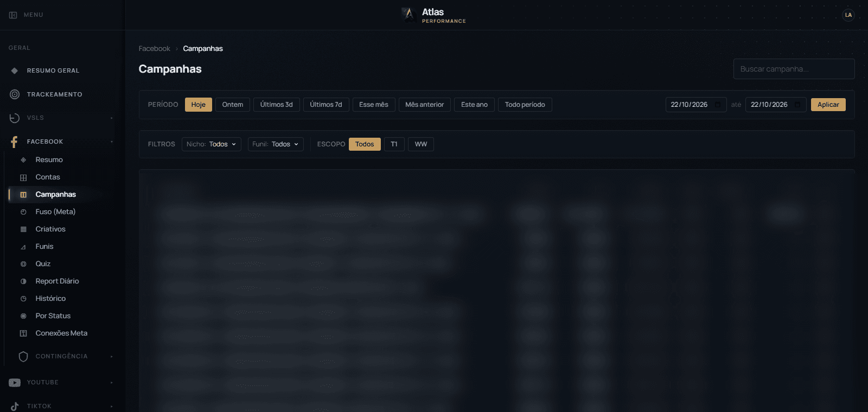Select the Ontem period filter
The width and height of the screenshot is (868, 412).
click(x=233, y=105)
